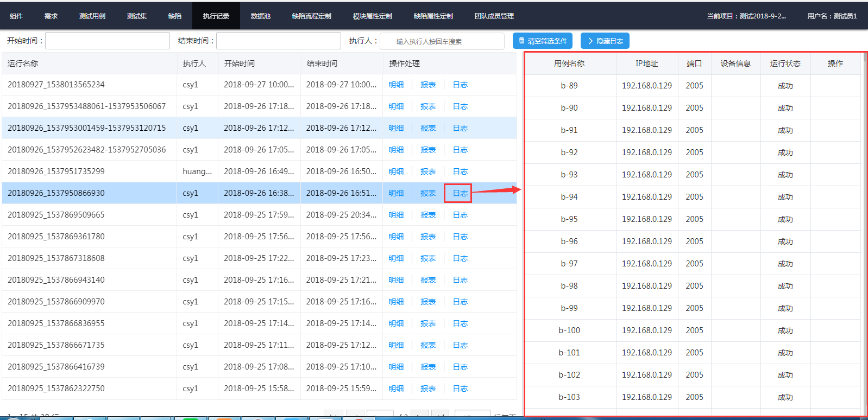Open 明细 for run 20180927_1538013565234
Screen dimensions: 868x420
click(396, 85)
